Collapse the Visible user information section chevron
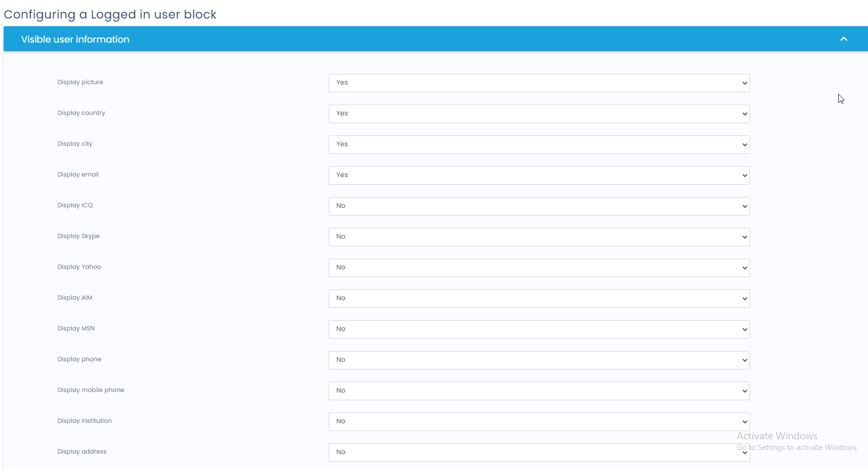 point(843,39)
